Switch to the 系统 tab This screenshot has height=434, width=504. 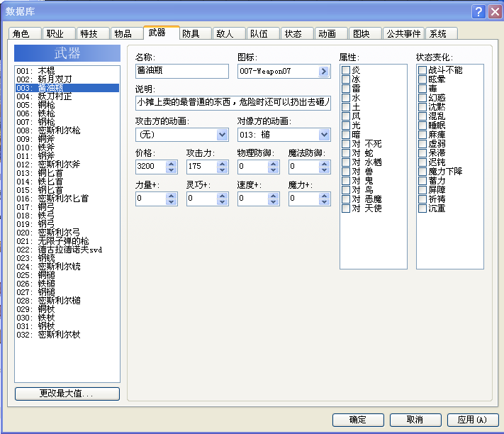coord(442,33)
